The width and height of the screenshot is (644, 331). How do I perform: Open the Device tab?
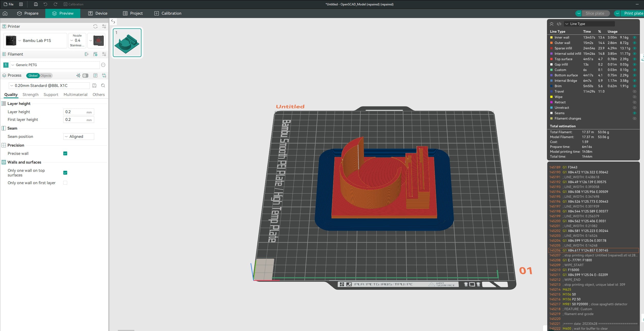pos(98,13)
